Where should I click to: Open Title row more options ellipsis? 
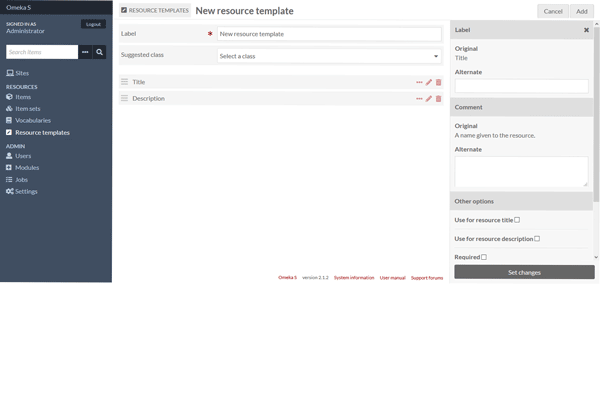pos(419,82)
